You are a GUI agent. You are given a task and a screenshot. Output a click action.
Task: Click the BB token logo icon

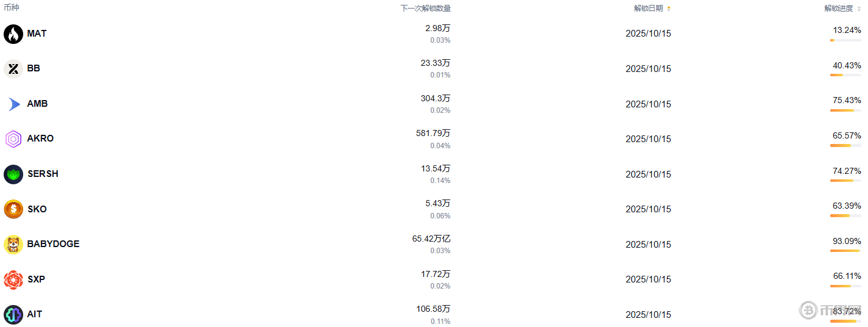point(13,69)
